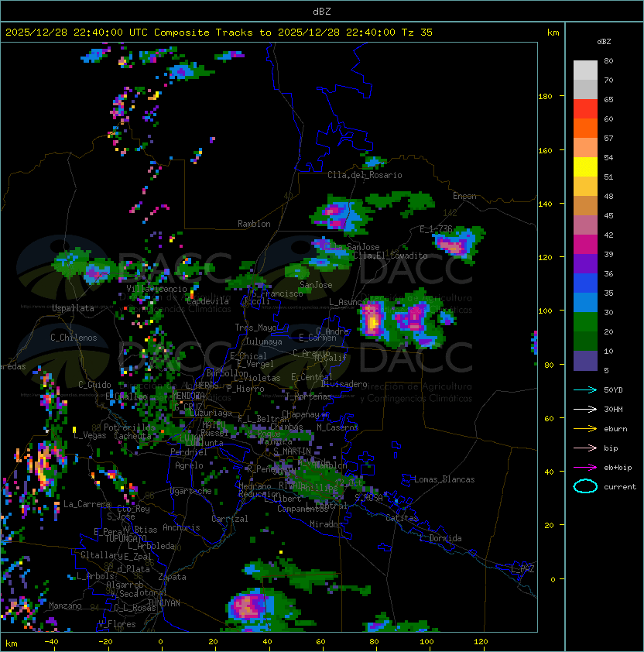
Task: Click the Divisadero place label
Action: point(344,384)
